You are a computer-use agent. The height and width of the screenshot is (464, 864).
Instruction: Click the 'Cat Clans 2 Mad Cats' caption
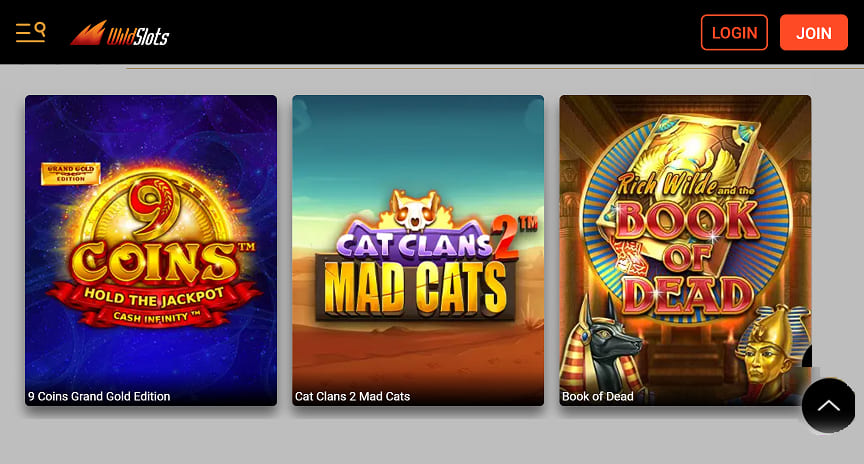(x=353, y=396)
